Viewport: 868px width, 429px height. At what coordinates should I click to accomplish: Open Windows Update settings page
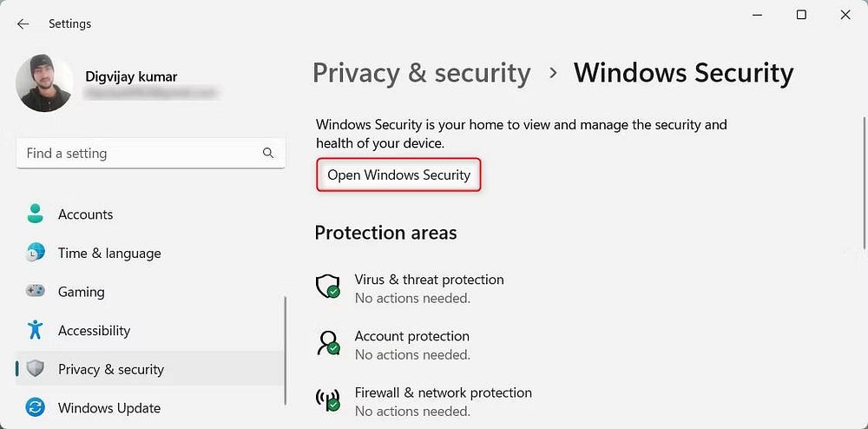coord(108,407)
